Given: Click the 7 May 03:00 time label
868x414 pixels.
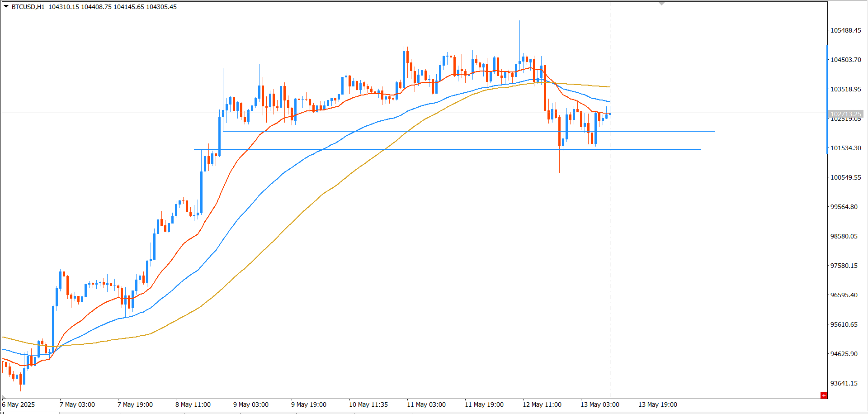Looking at the screenshot, I should click(x=77, y=404).
